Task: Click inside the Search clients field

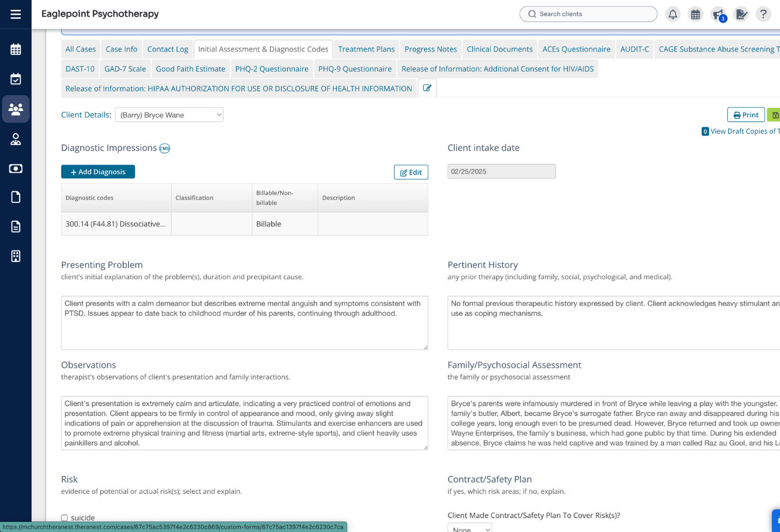Action: [x=588, y=14]
